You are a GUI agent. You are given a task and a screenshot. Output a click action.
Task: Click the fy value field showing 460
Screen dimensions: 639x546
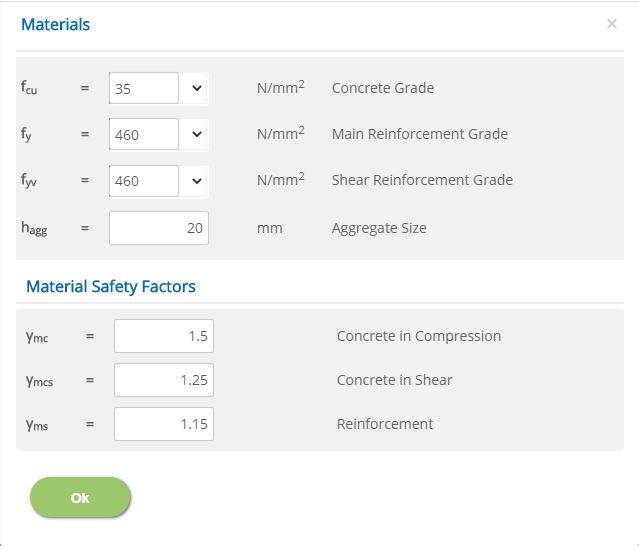coord(144,134)
